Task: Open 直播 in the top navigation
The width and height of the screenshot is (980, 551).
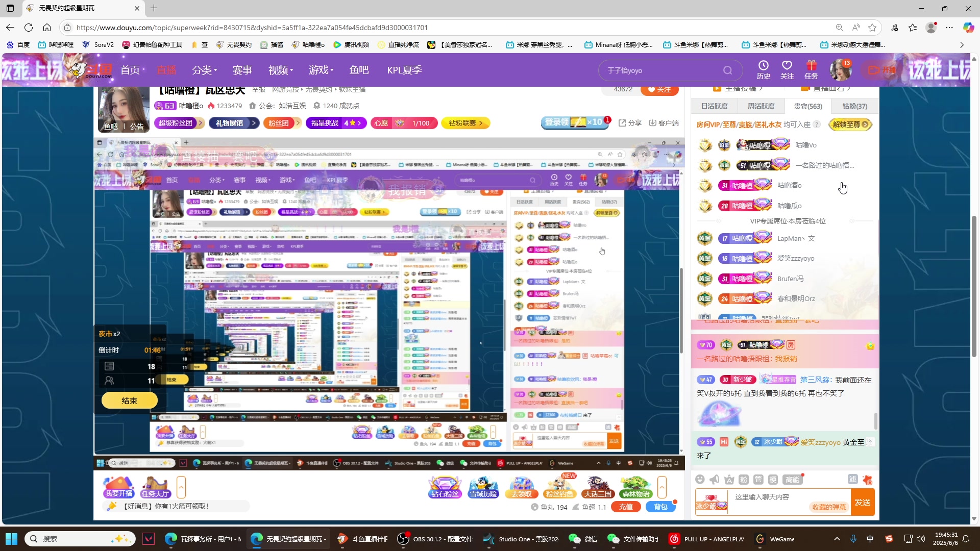Action: 166,70
